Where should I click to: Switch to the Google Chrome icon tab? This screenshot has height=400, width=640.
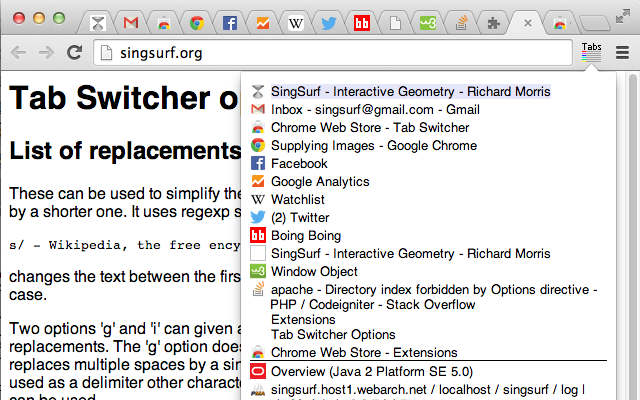coord(197,23)
